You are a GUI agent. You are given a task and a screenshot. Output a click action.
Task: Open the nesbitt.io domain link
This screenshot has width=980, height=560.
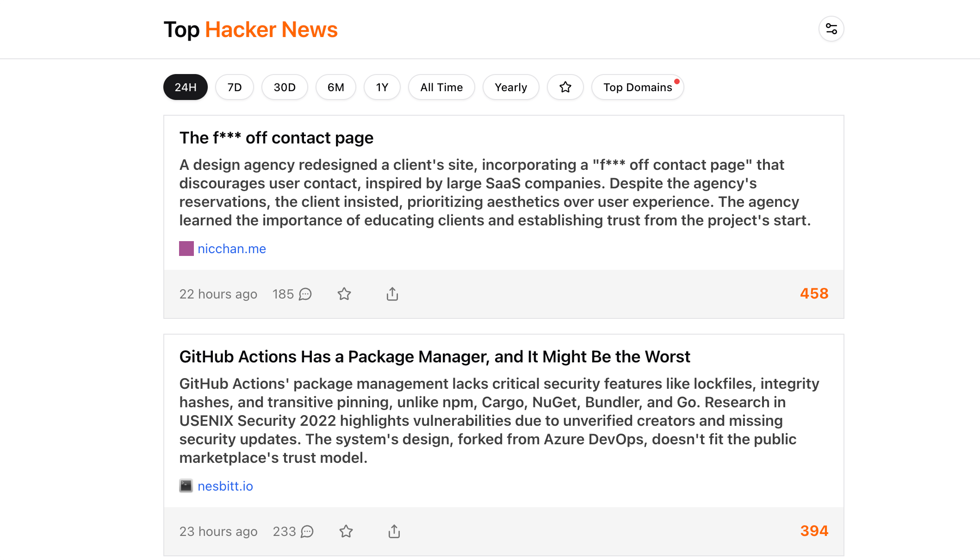[225, 486]
